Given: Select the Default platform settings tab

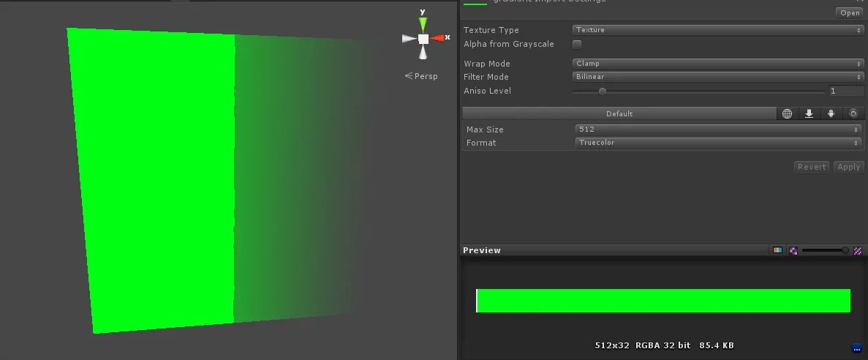Looking at the screenshot, I should pos(619,113).
